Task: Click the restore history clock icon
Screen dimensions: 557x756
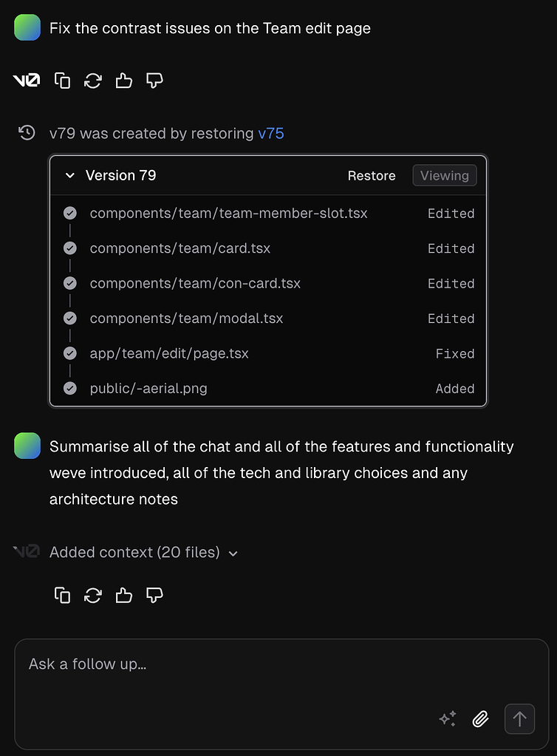Action: point(27,133)
